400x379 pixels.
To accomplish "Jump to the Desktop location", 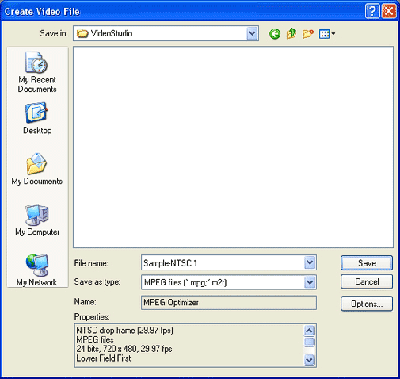I will (37, 119).
